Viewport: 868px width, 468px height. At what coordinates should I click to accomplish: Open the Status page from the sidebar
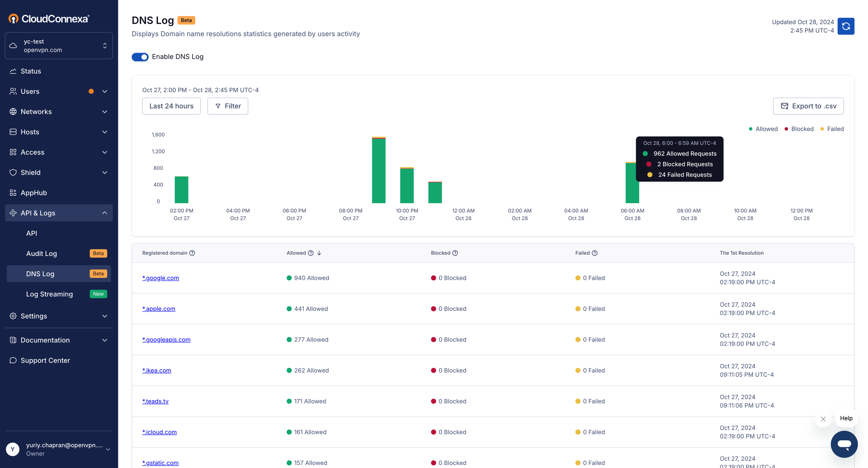coord(31,71)
